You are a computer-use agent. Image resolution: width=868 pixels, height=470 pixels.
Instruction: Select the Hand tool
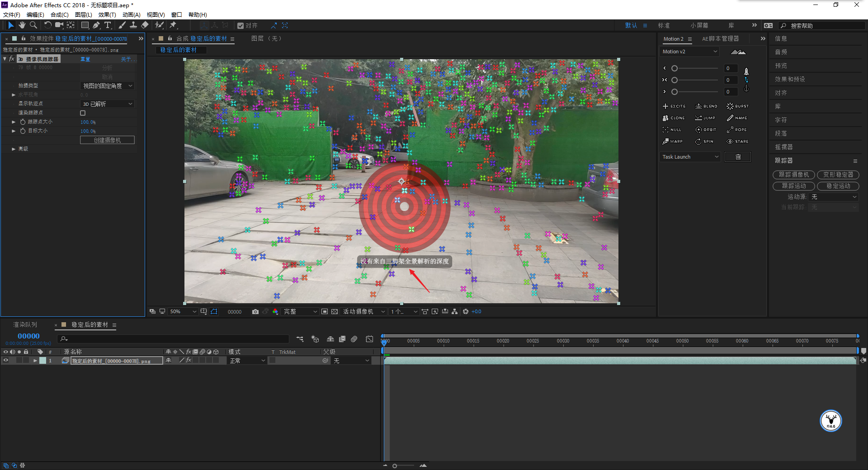22,25
